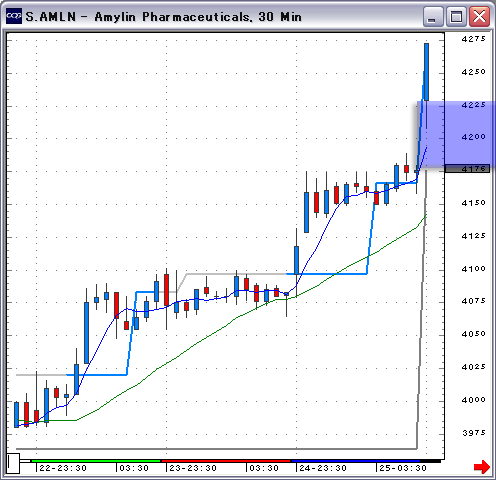
Task: Click the green session bar on time axis
Action: click(96, 461)
